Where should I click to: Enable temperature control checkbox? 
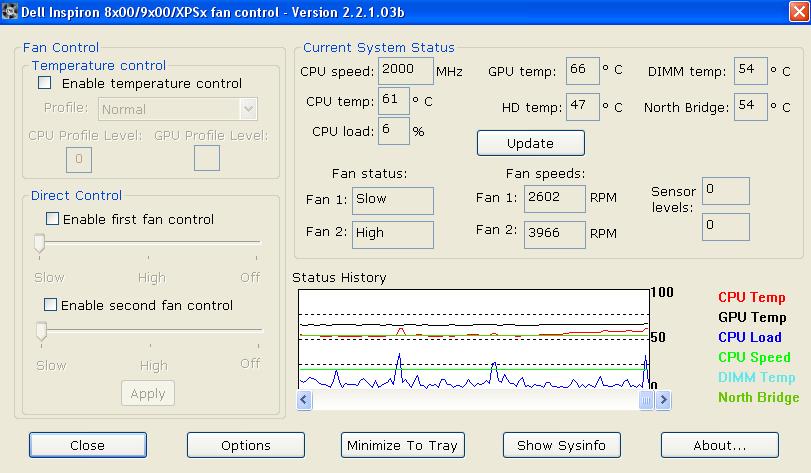45,83
